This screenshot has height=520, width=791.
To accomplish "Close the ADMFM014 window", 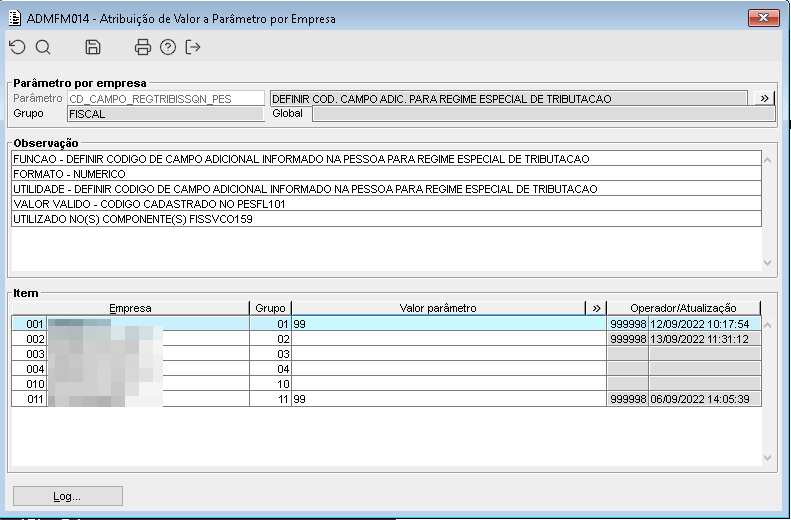I will click(764, 18).
